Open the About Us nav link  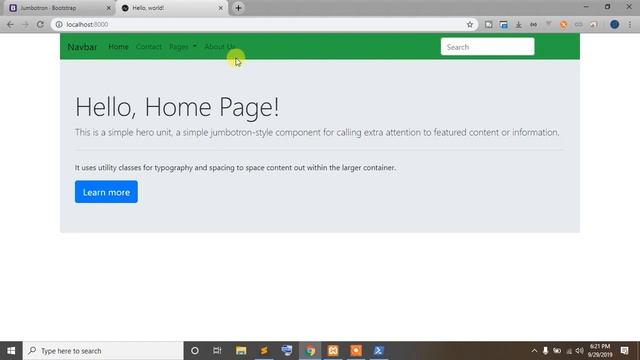tap(220, 47)
